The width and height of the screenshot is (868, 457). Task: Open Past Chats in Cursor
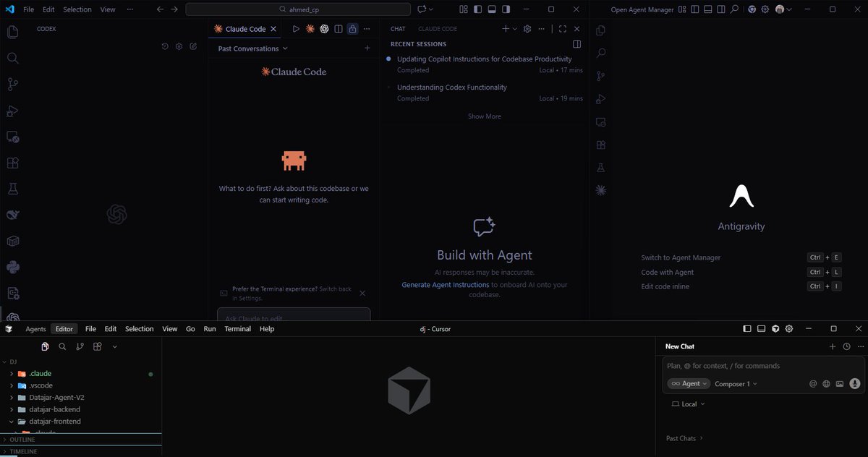[684, 438]
